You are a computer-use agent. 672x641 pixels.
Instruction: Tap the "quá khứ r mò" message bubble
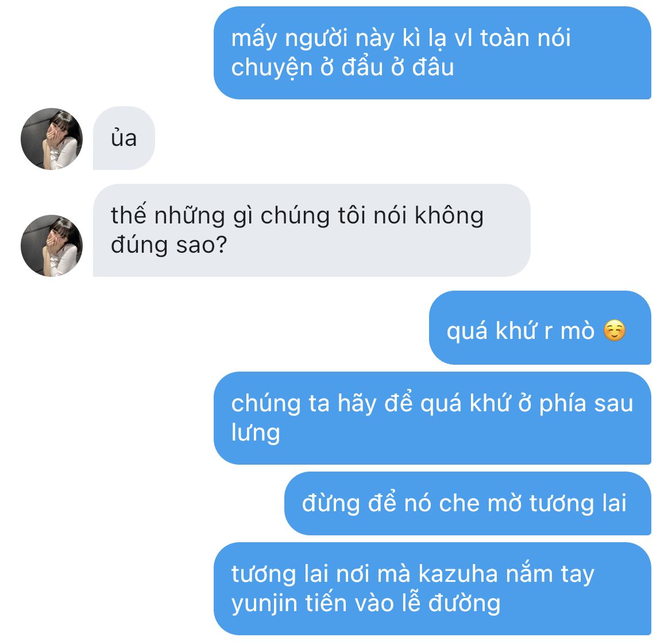point(540,328)
